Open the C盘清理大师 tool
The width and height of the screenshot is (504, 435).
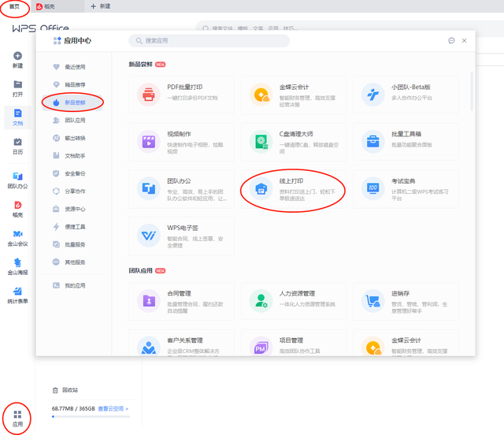(x=261, y=142)
